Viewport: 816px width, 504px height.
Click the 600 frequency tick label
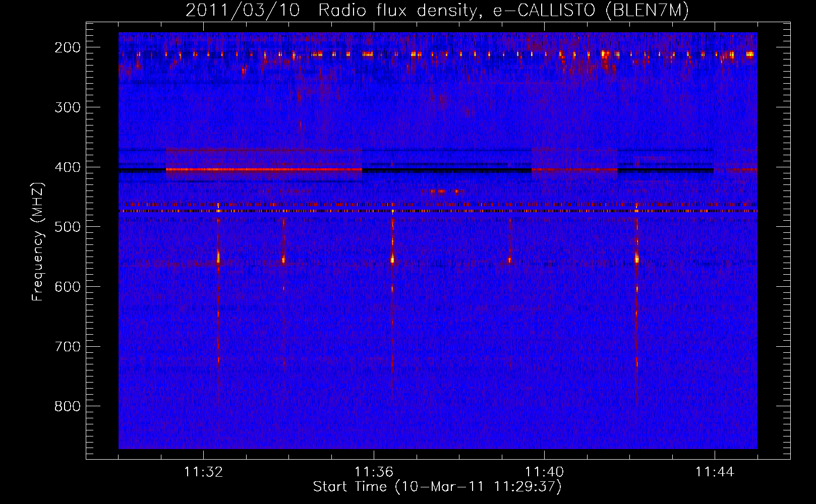click(68, 287)
